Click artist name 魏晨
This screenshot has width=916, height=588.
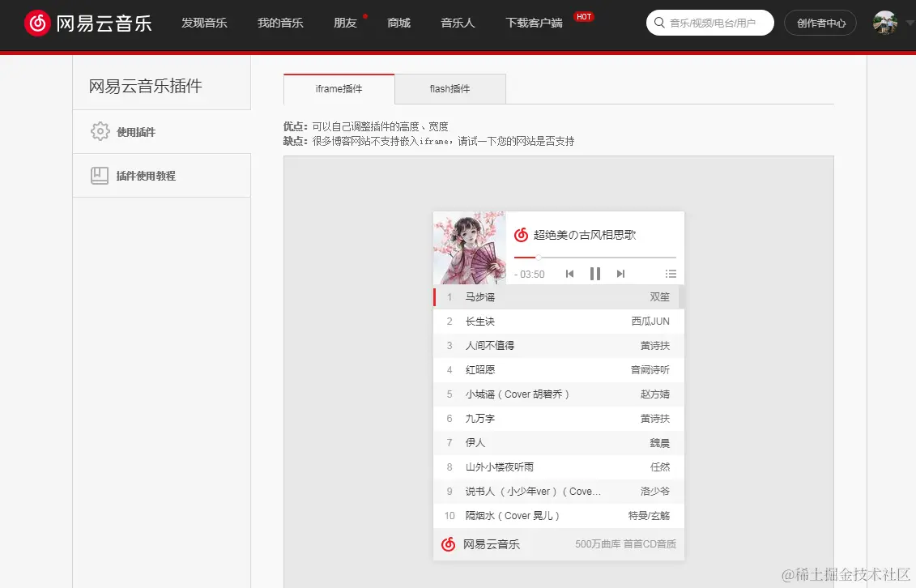coord(660,442)
